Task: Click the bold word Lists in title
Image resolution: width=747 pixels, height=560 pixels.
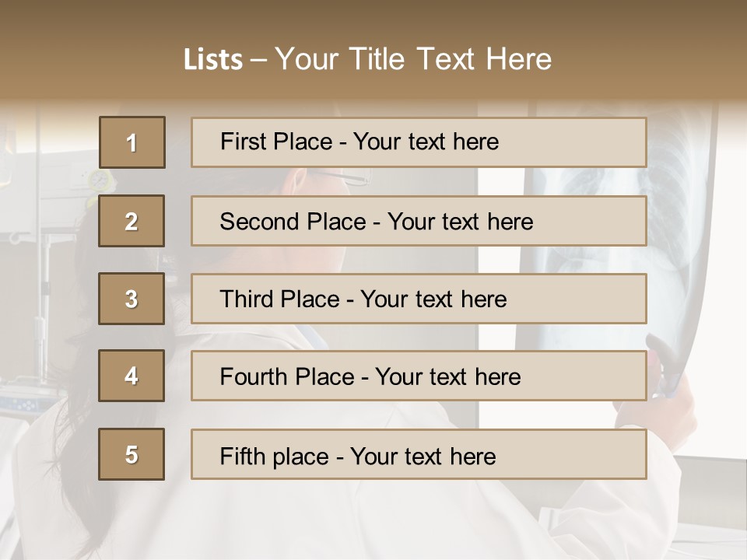Action: pos(213,60)
